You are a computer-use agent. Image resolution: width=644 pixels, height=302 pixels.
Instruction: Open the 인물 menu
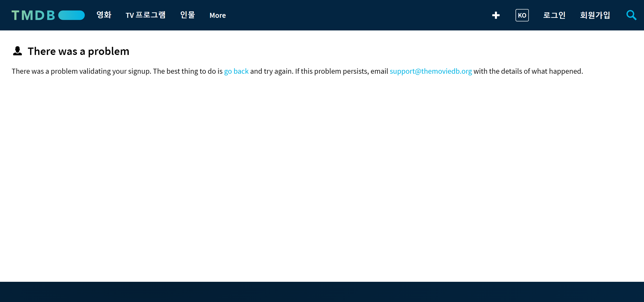point(188,15)
